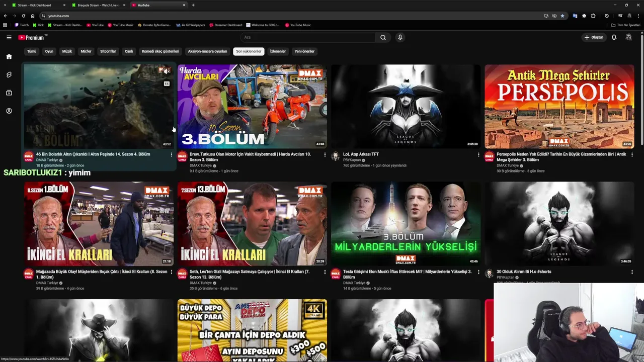Click the YouTube Premium logo
Screen dimensions: 644x362
pyautogui.click(x=32, y=37)
